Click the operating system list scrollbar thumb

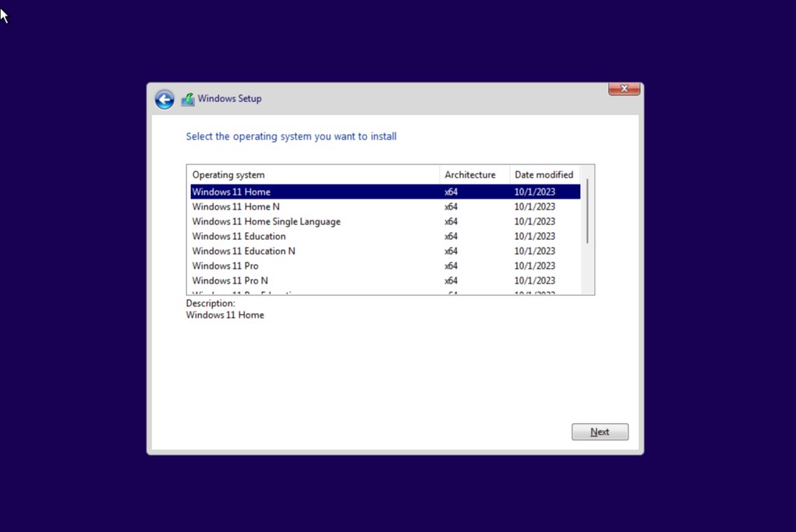coord(587,210)
